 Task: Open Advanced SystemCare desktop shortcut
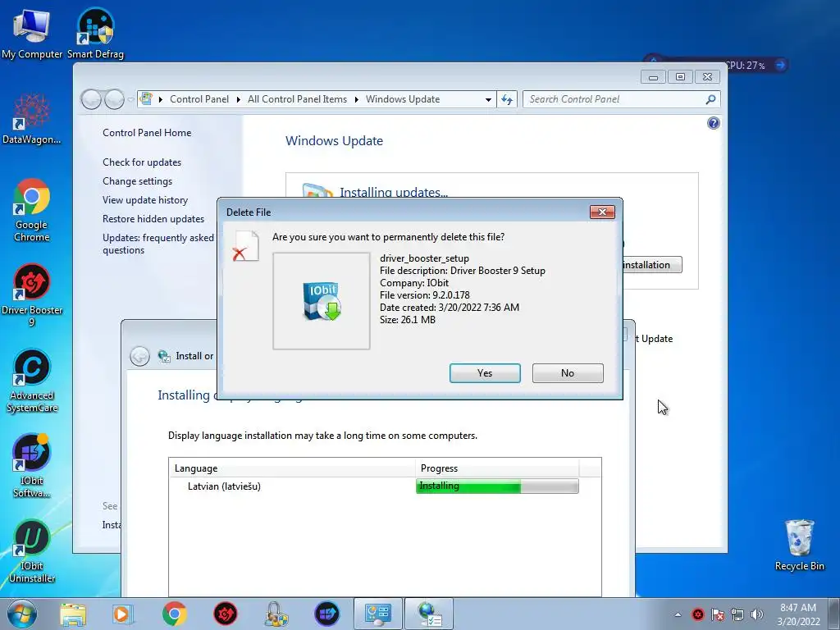(32, 381)
